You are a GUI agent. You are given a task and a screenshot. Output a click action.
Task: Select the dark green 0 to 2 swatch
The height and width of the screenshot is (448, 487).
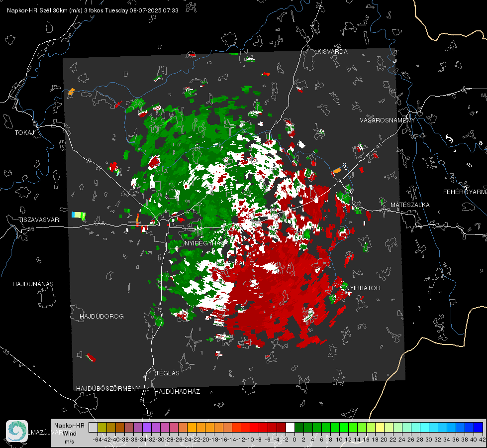(299, 427)
